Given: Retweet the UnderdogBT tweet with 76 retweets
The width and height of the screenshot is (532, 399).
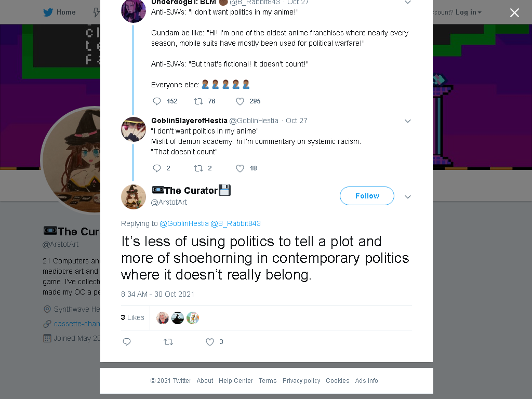Looking at the screenshot, I should [198, 101].
